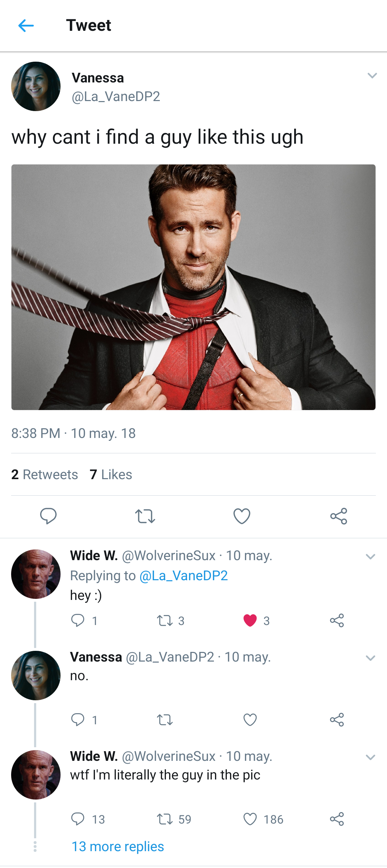387x868 pixels.
Task: Expand options for first Wide W. reply
Action: (x=371, y=557)
